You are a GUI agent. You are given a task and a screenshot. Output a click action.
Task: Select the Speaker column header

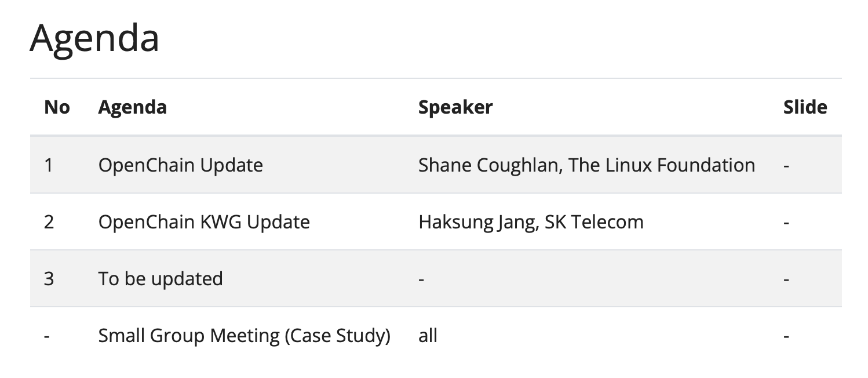[455, 107]
